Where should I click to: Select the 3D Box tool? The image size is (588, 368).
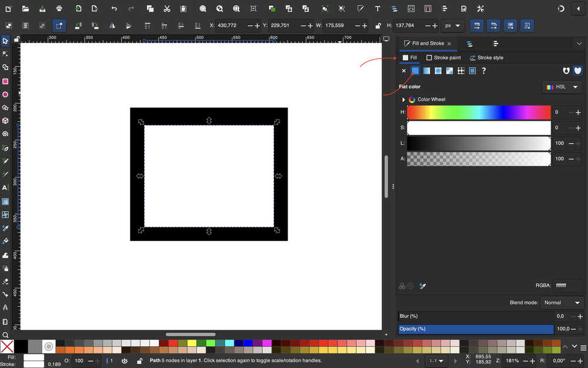click(x=5, y=121)
